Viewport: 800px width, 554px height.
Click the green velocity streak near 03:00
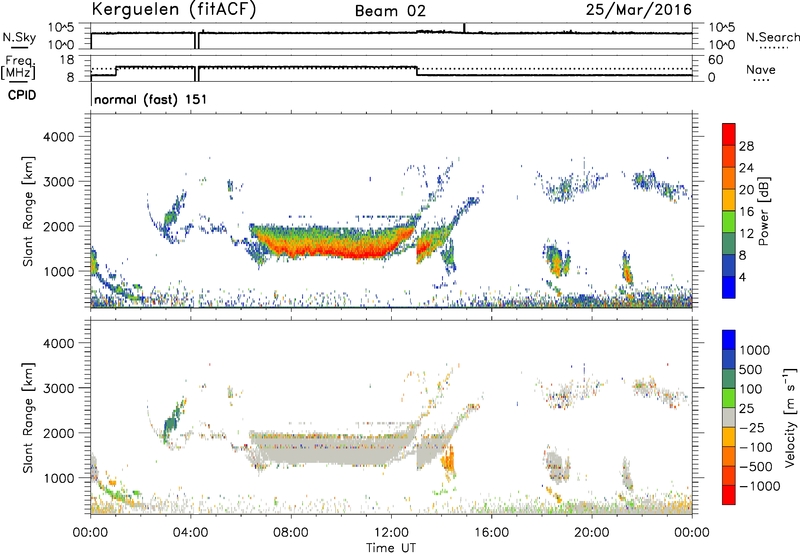[172, 420]
